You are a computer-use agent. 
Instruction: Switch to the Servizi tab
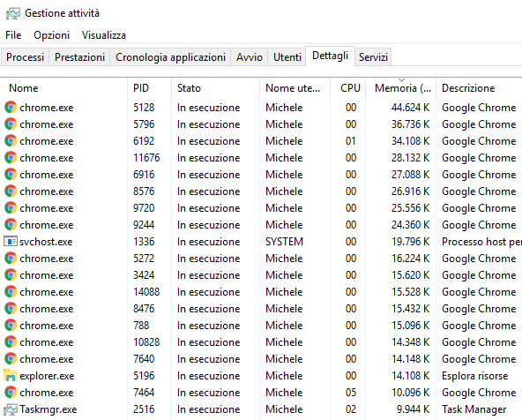373,57
